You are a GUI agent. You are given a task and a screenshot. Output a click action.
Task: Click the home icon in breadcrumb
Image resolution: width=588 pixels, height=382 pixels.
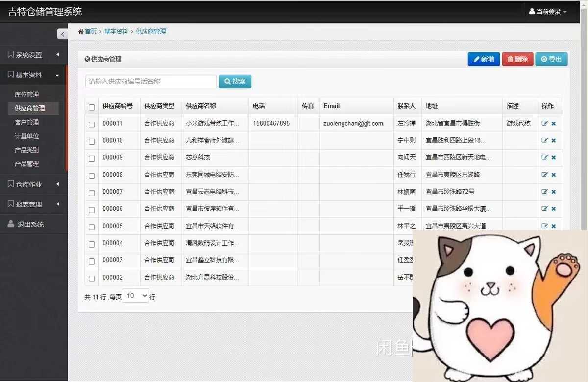point(81,31)
